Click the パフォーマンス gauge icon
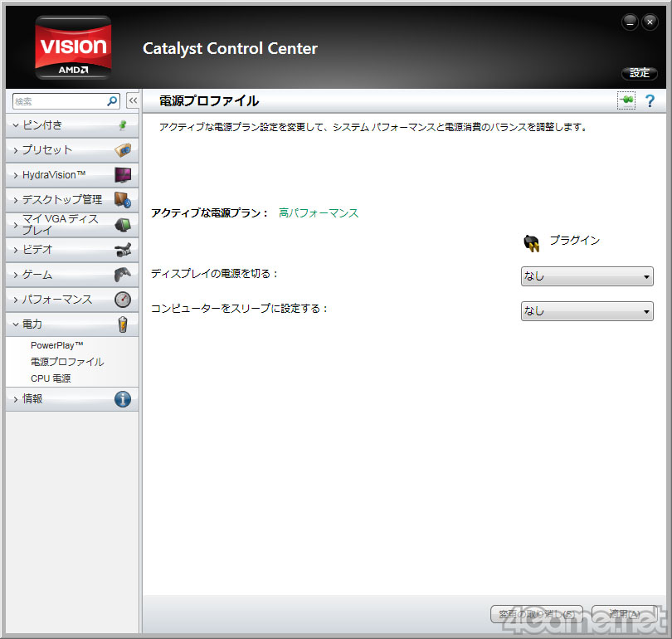 (123, 299)
